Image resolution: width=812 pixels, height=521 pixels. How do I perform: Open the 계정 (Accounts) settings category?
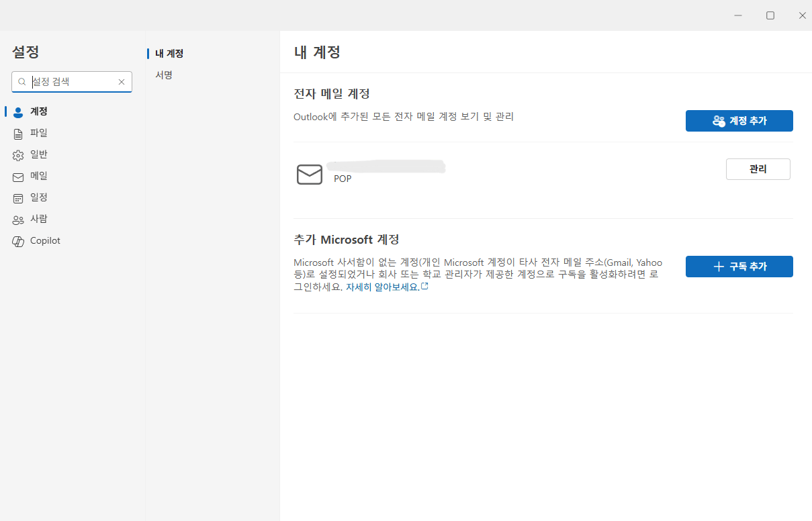[71, 111]
